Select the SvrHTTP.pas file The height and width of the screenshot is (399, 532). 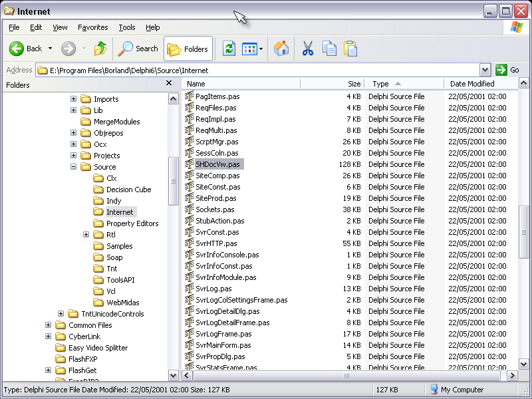tap(216, 243)
